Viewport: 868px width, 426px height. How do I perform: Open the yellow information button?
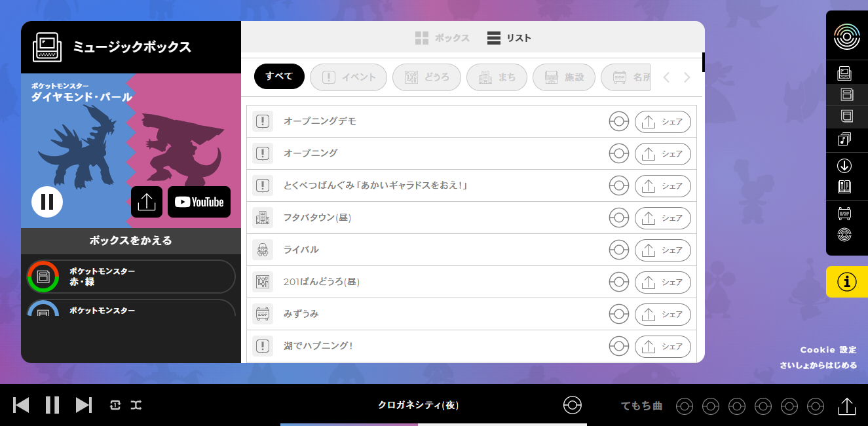846,282
